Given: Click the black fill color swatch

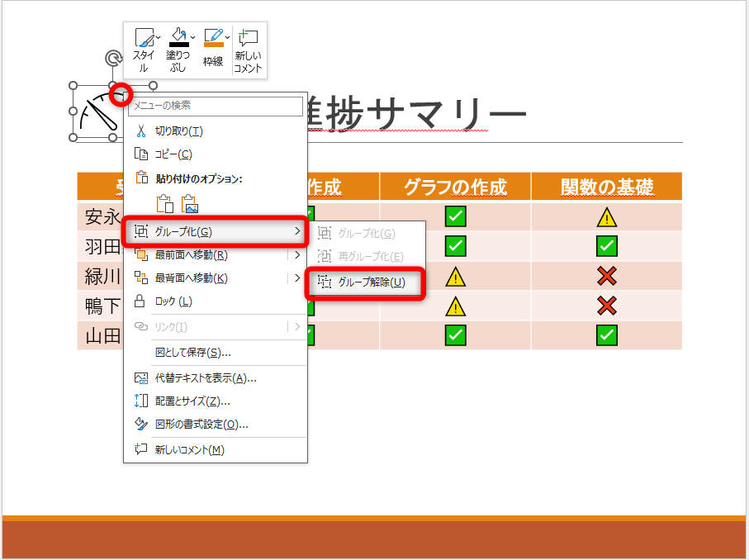Looking at the screenshot, I should tap(179, 44).
